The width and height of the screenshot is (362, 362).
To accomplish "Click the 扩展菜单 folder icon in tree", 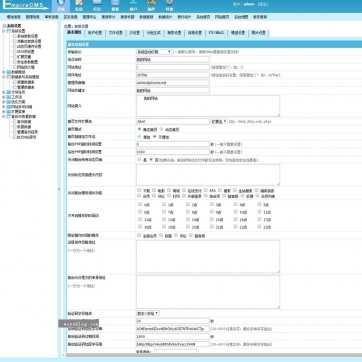I will [x=9, y=112].
